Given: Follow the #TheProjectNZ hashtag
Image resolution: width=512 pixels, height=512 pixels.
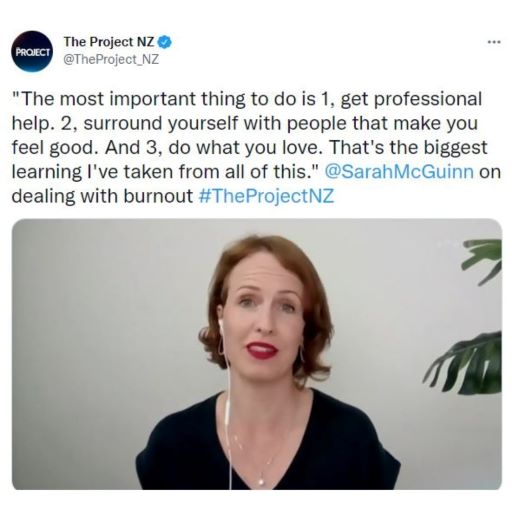Looking at the screenshot, I should [266, 196].
